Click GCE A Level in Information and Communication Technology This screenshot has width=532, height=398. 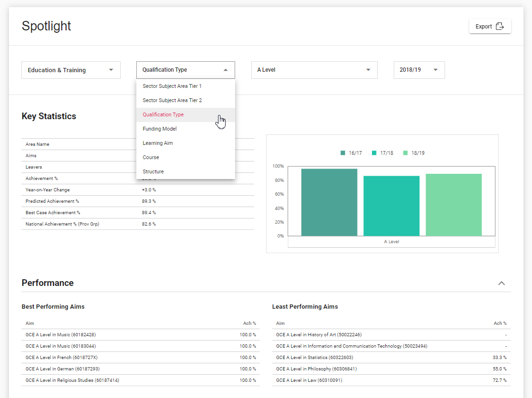[x=351, y=346]
